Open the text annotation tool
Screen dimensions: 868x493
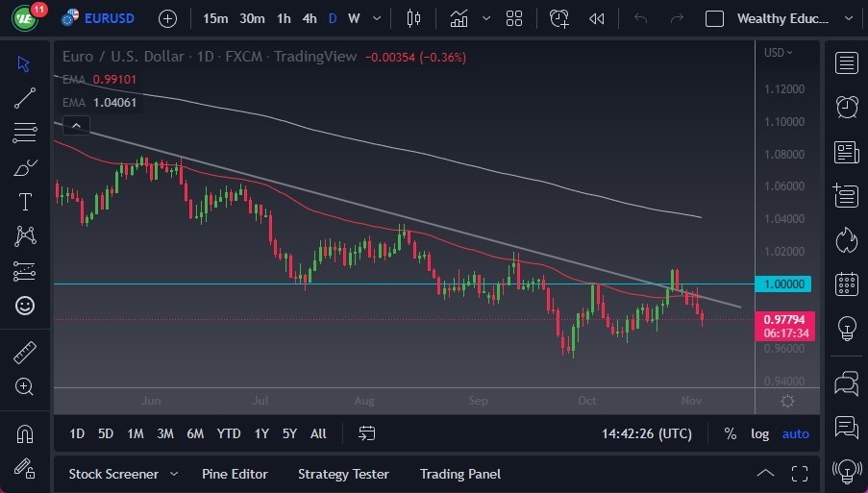pyautogui.click(x=25, y=202)
